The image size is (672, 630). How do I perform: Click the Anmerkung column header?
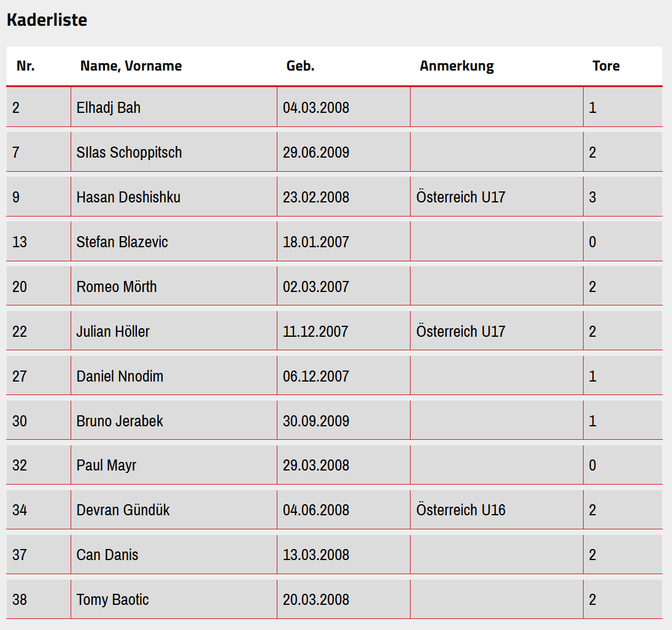tap(457, 66)
